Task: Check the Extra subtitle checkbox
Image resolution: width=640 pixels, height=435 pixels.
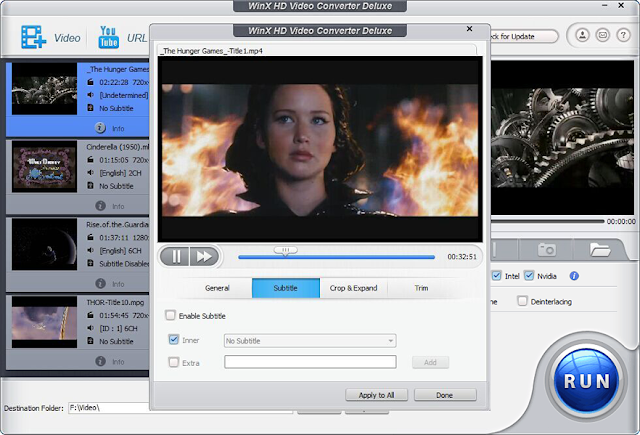Action: pos(173,362)
